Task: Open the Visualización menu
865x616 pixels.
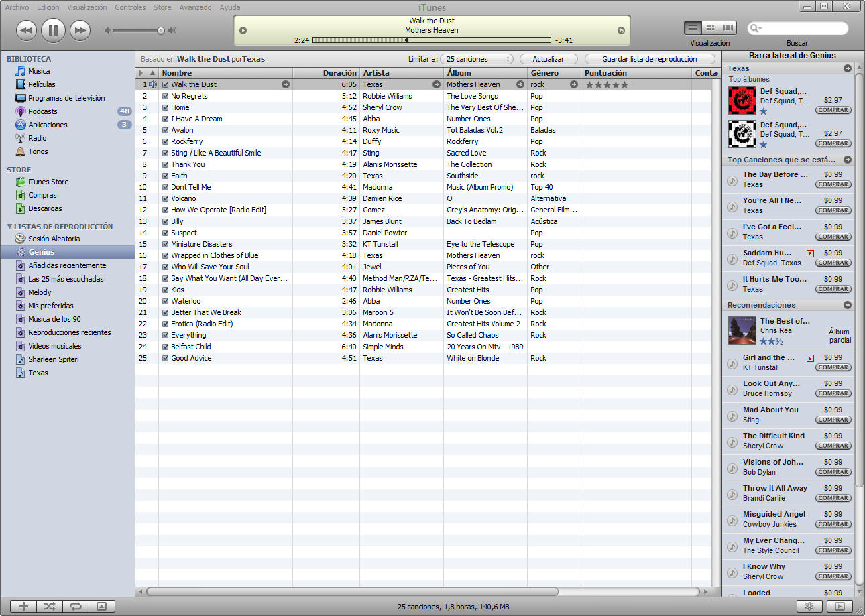Action: pos(87,7)
